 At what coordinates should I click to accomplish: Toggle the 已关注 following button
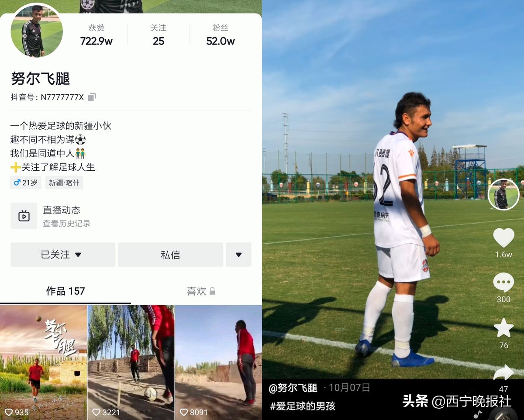coord(63,255)
